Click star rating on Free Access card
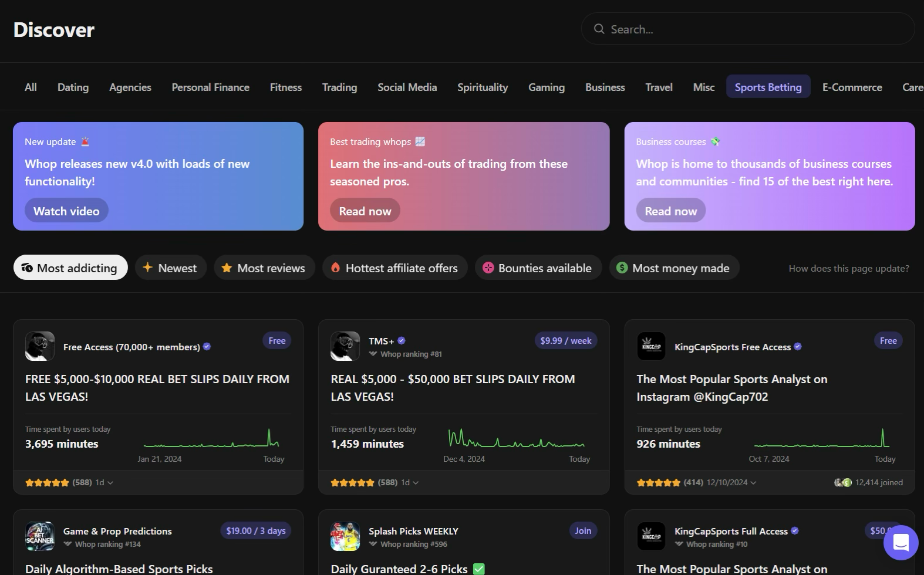 pos(47,482)
